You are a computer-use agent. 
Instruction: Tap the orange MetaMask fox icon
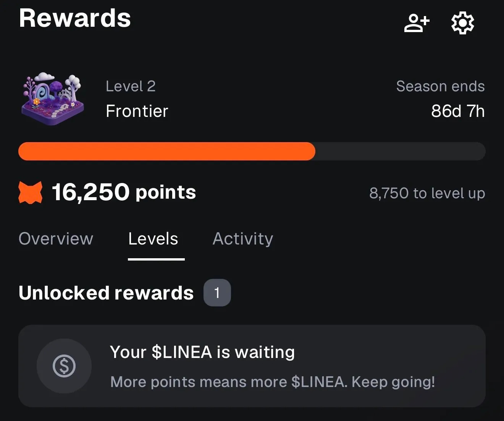(31, 193)
